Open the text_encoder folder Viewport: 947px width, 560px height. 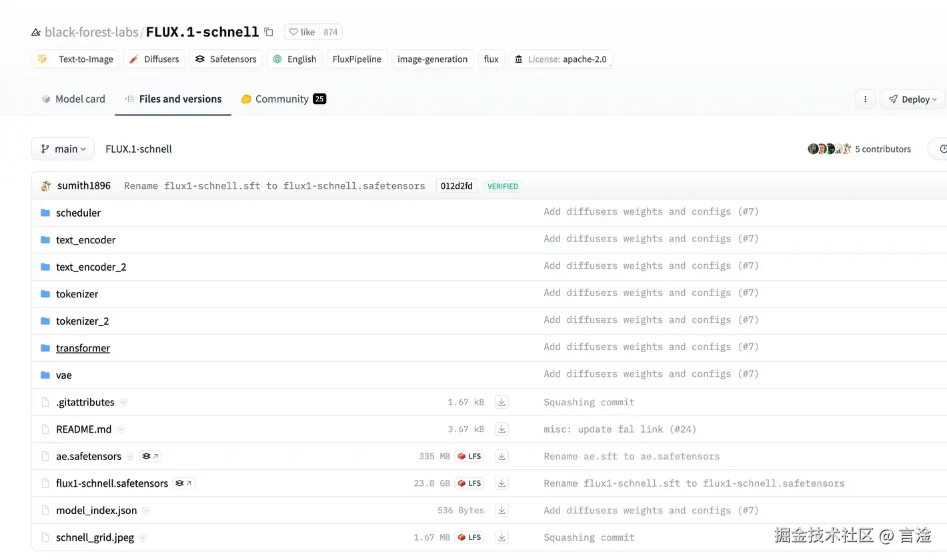(86, 240)
